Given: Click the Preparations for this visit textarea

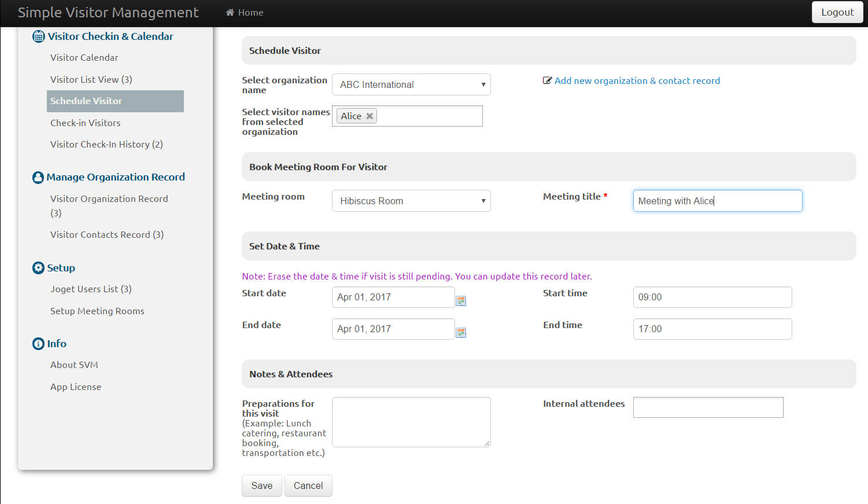Looking at the screenshot, I should 411,422.
